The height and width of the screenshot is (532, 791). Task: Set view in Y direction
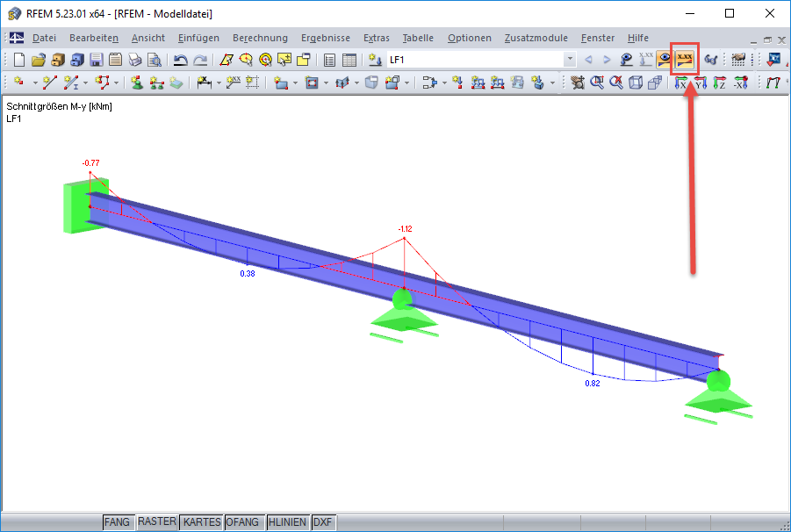(x=701, y=83)
